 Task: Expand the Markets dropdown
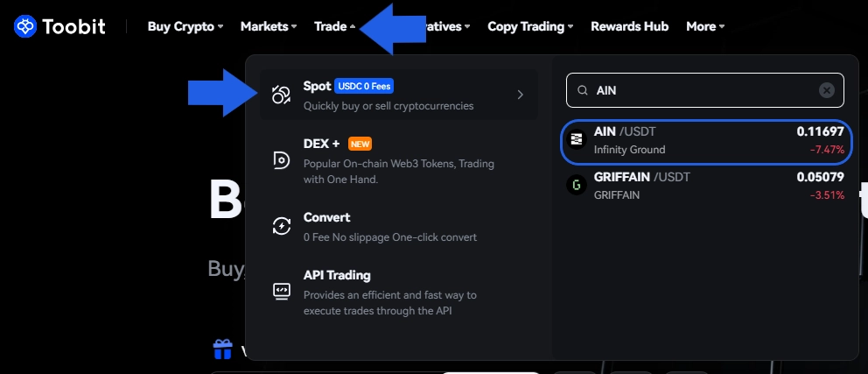coord(268,26)
